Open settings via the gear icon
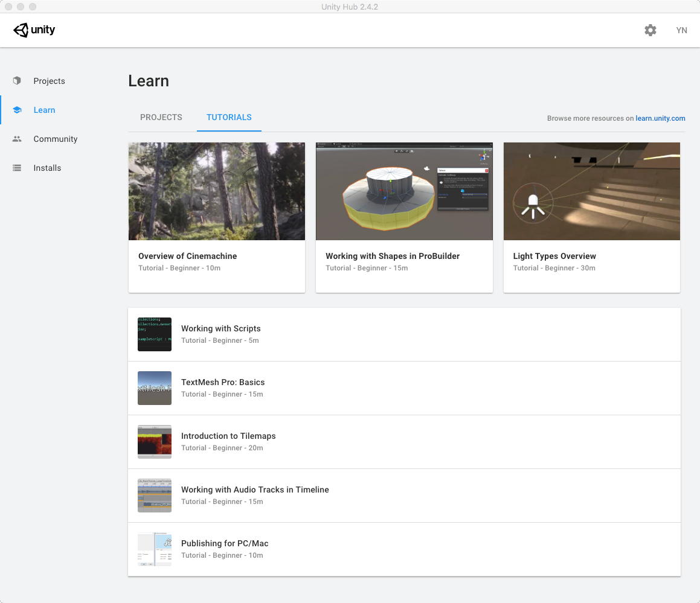Image resolution: width=700 pixels, height=603 pixels. pyautogui.click(x=650, y=30)
